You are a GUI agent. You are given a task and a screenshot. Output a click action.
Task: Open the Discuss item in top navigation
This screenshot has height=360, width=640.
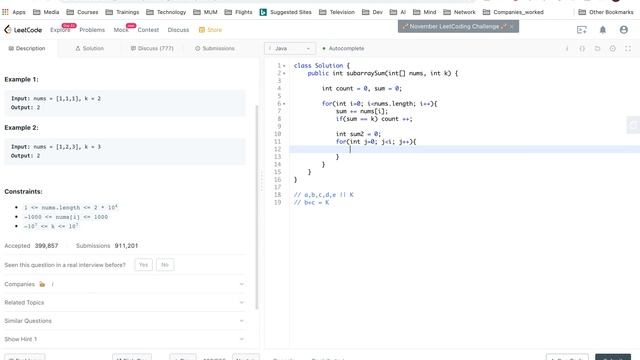coord(178,30)
